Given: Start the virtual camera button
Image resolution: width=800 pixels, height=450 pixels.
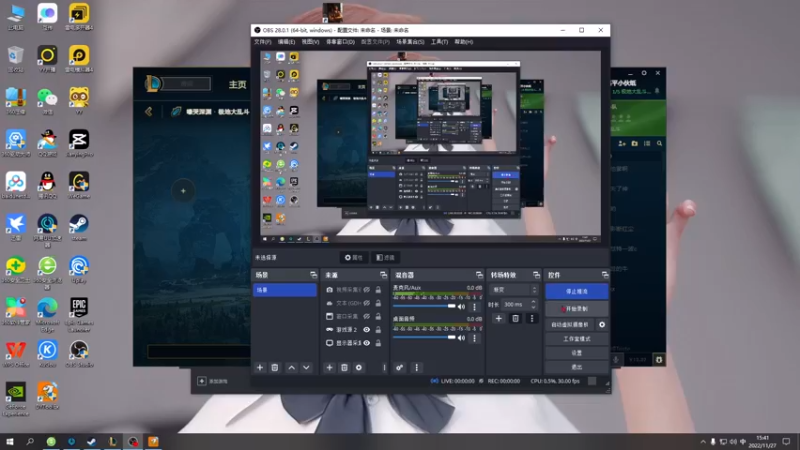Looking at the screenshot, I should [570, 324].
